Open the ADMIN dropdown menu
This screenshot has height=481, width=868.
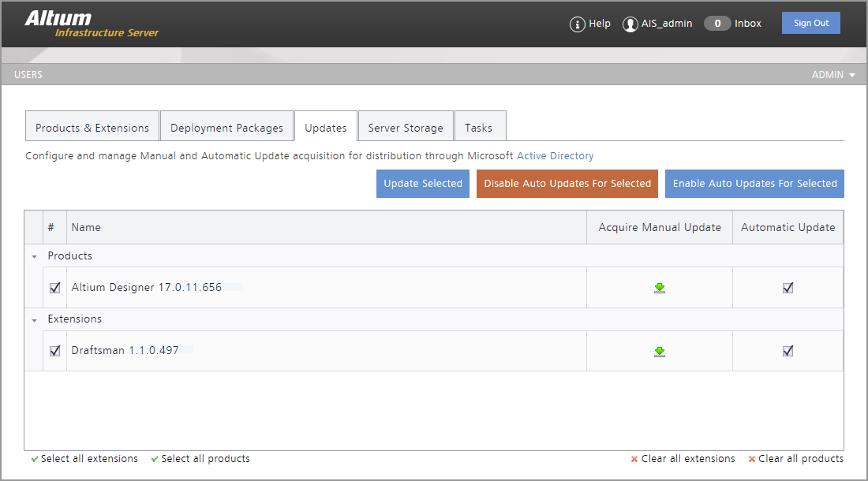point(833,75)
